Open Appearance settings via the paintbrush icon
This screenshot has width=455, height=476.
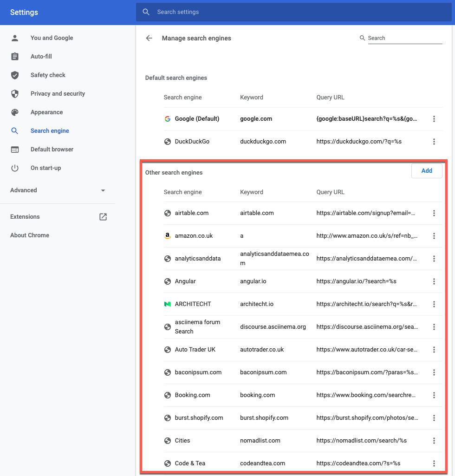14,112
